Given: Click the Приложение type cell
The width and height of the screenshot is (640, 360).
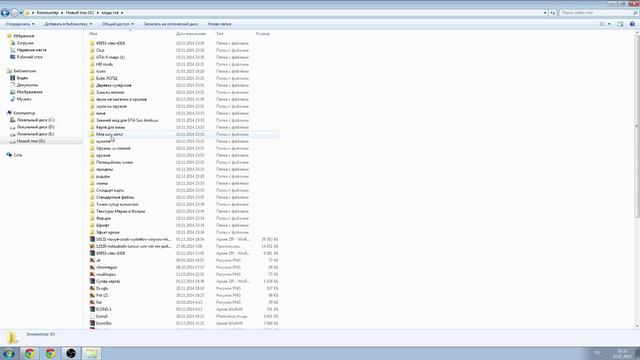Looking at the screenshot, I should pyautogui.click(x=228, y=246).
